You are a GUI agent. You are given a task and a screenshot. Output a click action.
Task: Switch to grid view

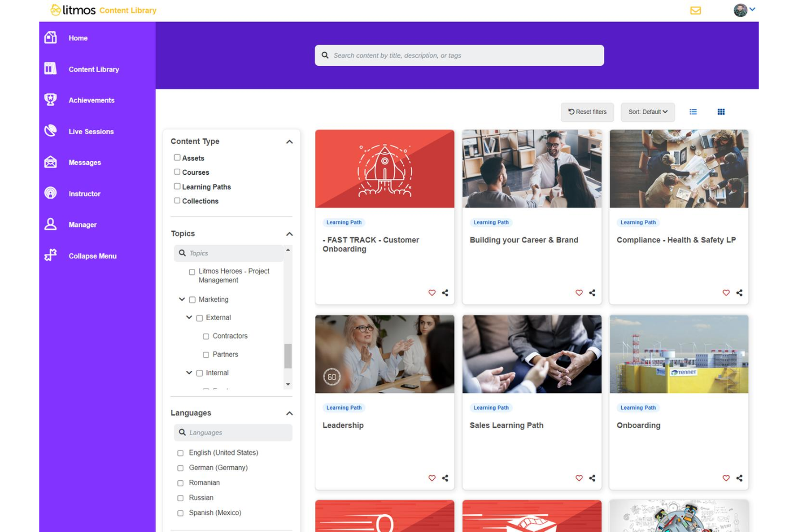721,112
